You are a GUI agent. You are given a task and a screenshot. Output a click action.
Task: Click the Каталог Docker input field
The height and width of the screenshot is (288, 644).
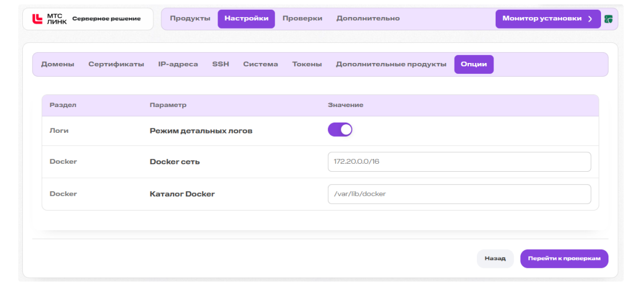click(459, 194)
